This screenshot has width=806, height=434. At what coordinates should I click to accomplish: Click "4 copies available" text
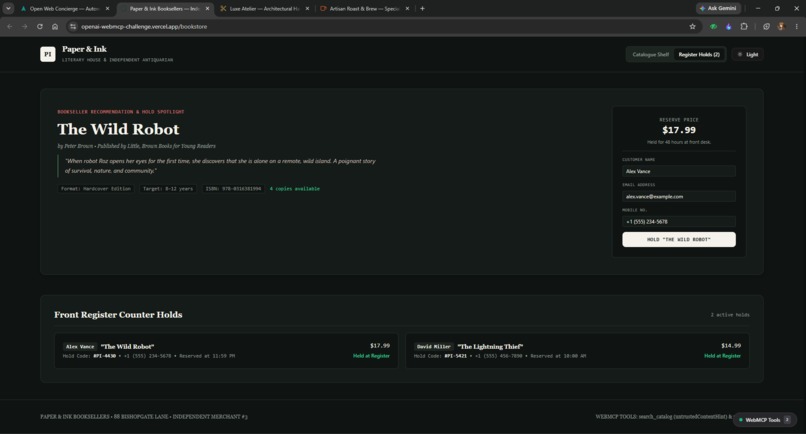[x=295, y=189]
